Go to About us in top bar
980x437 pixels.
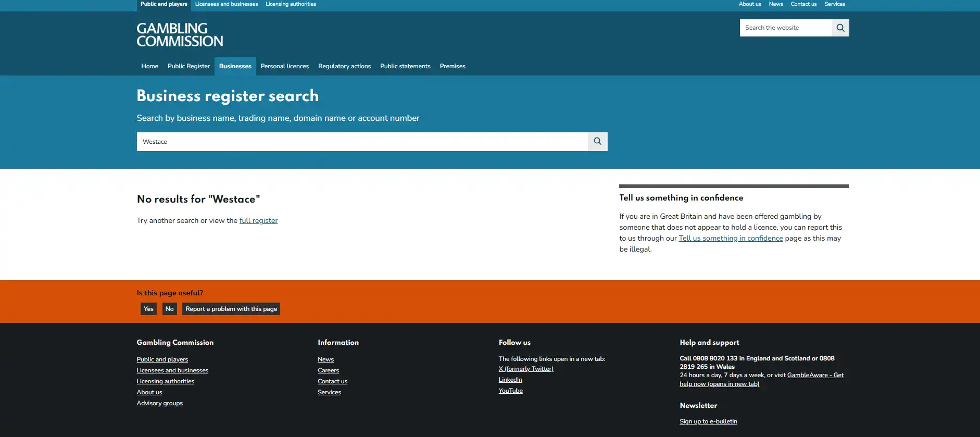(750, 4)
